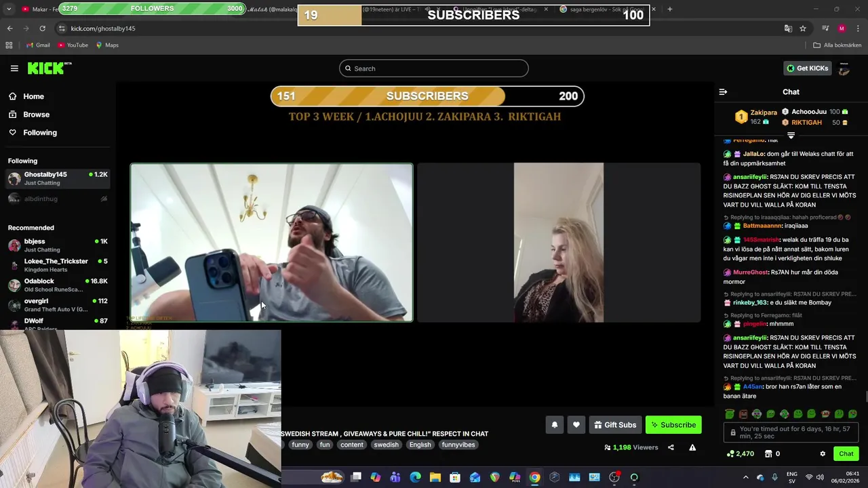Select the funnyvibes tag
Viewport: 868px width, 488px height.
(x=458, y=445)
